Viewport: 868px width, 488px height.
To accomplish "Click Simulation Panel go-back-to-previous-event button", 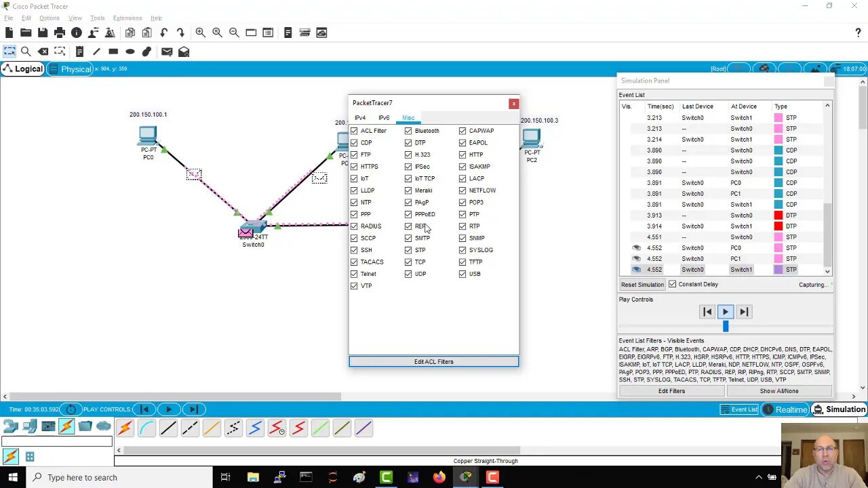I will point(707,312).
